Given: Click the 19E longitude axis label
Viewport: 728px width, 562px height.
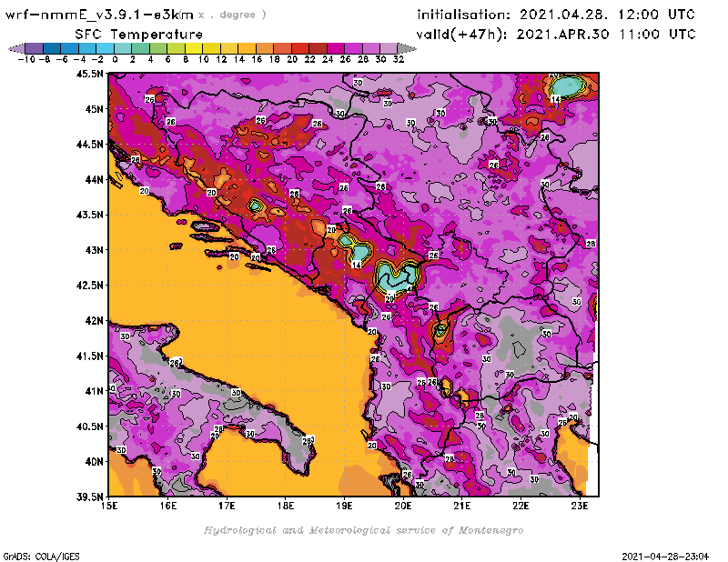Looking at the screenshot, I should (344, 506).
